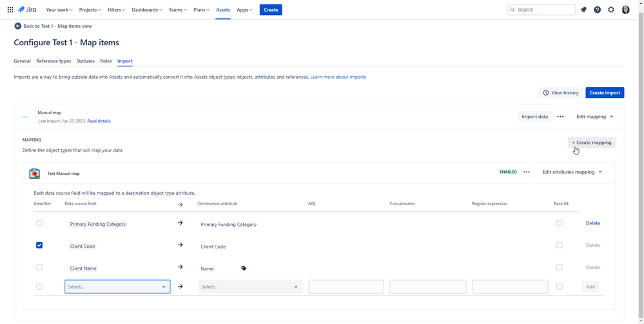Click the View history button
The image size is (644, 324).
pyautogui.click(x=560, y=92)
